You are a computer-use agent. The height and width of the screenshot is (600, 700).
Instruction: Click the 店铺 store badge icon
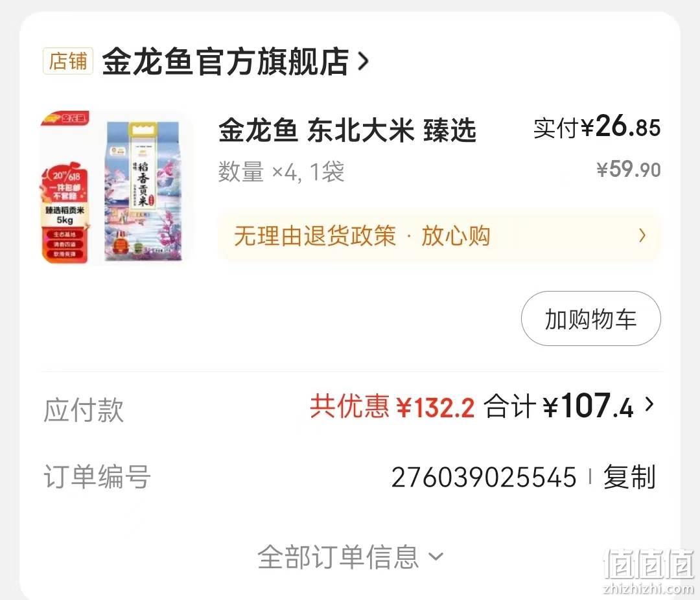point(68,61)
